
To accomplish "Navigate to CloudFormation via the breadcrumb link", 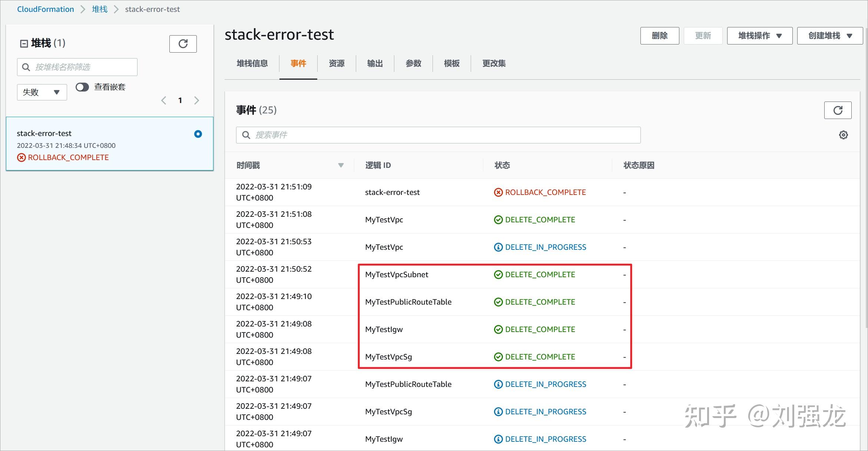I will pyautogui.click(x=45, y=9).
